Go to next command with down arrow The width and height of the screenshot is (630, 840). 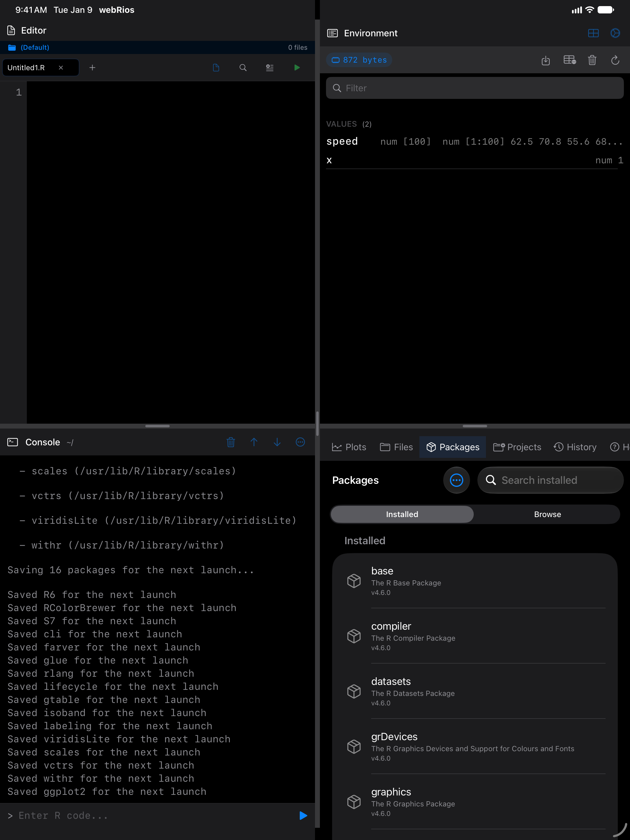277,442
